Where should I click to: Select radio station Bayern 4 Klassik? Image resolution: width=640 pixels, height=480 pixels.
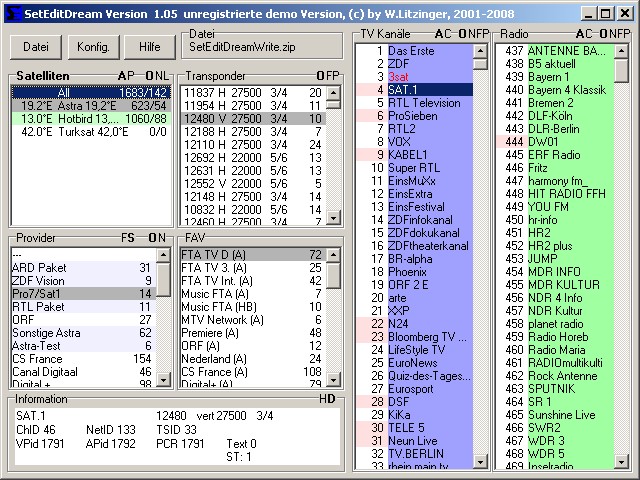tap(555, 90)
